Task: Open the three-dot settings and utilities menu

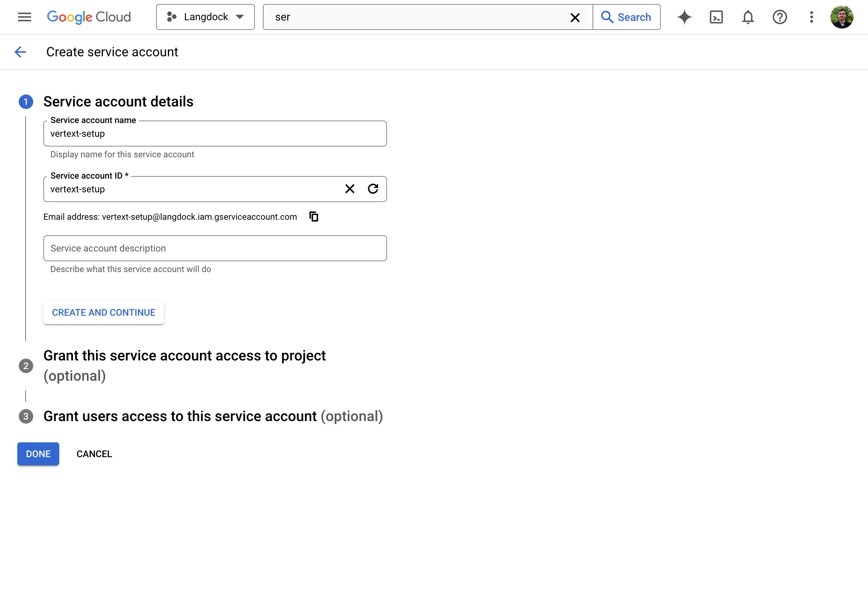Action: (x=811, y=17)
